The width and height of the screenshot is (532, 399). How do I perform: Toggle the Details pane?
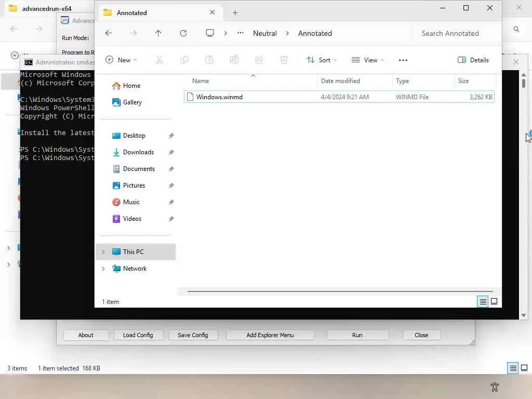click(x=473, y=60)
